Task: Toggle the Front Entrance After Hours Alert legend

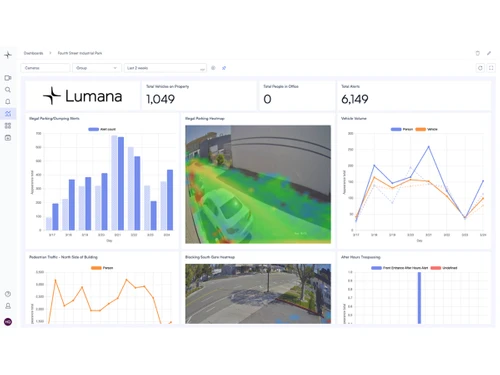Action: (400, 268)
